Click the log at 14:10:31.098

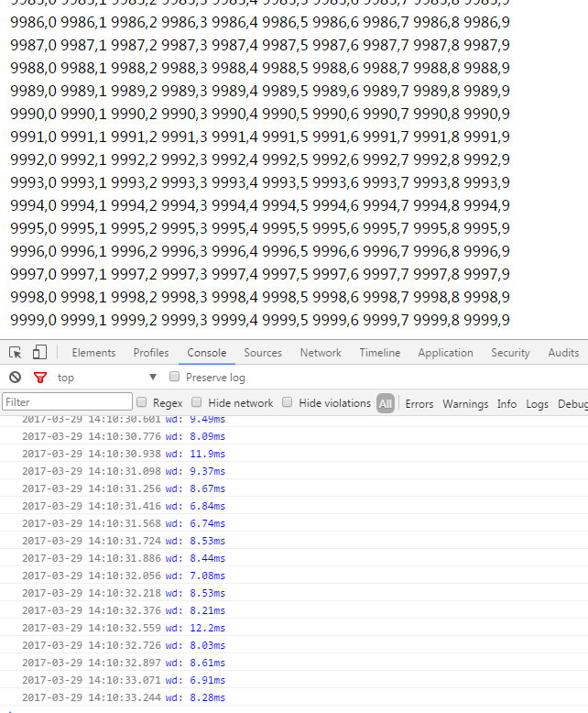coord(294,471)
